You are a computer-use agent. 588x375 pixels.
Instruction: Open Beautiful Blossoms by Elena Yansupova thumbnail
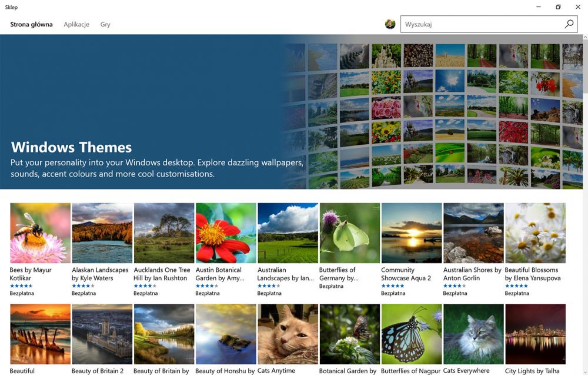tap(535, 233)
